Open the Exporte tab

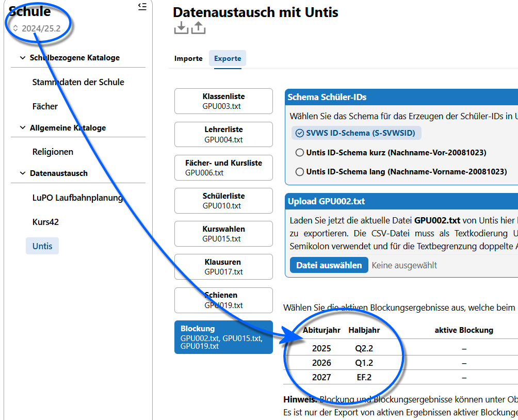point(227,58)
